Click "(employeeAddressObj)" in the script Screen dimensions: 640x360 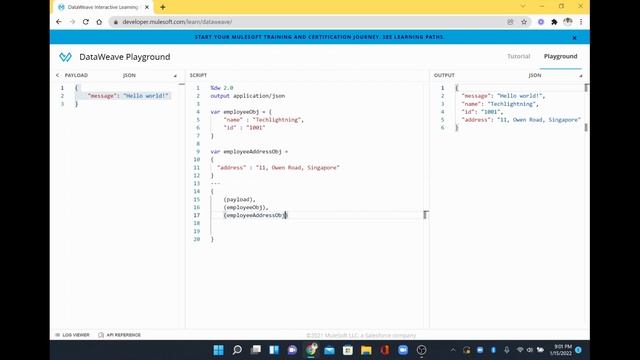[255, 215]
